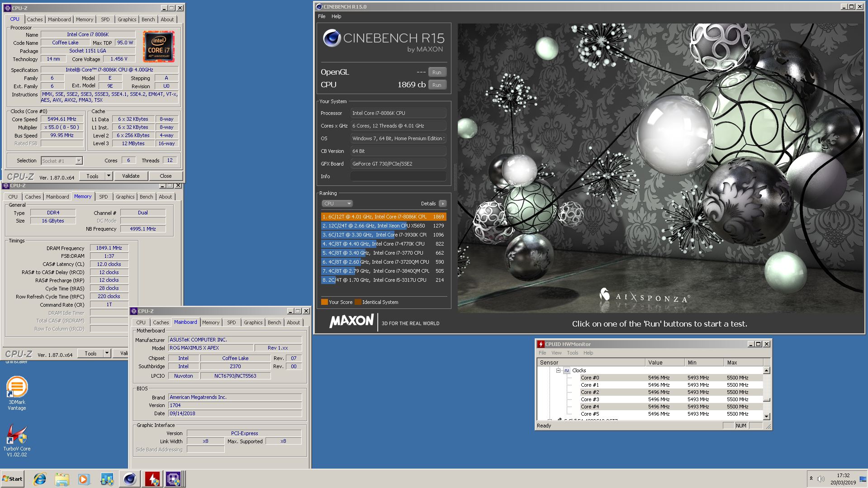Open Internet Explorer from the taskbar
This screenshot has width=868, height=488.
[40, 479]
